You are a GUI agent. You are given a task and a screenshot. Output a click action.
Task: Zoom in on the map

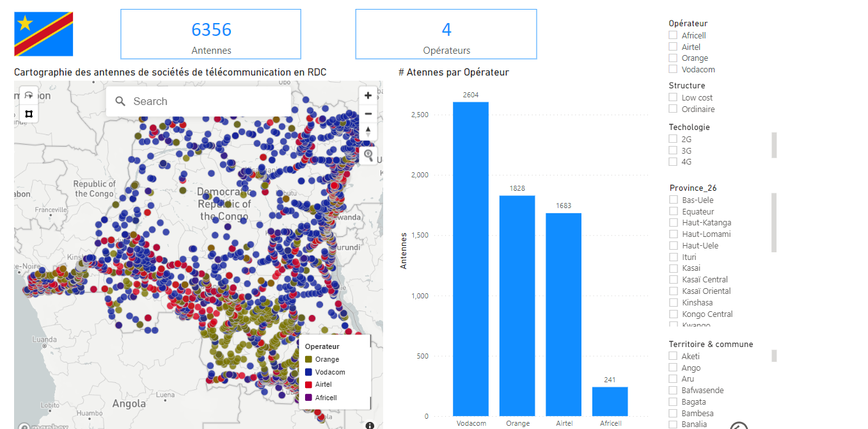(368, 96)
